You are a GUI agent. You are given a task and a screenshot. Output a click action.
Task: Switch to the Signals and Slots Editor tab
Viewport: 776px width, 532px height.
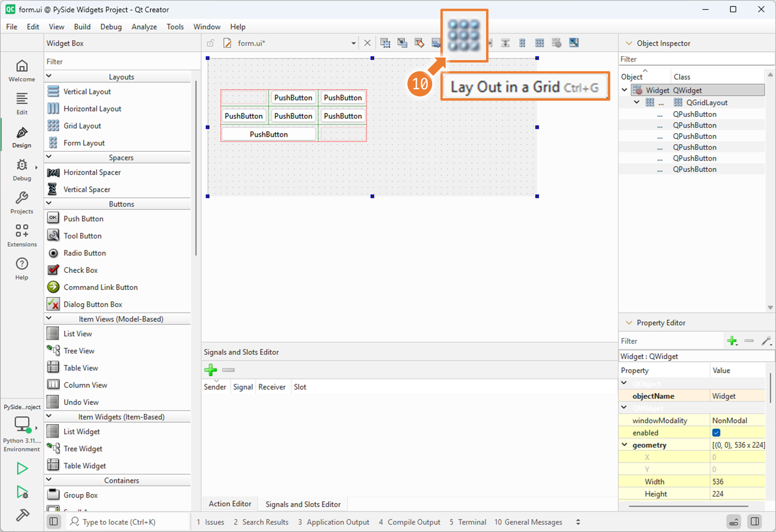303,504
